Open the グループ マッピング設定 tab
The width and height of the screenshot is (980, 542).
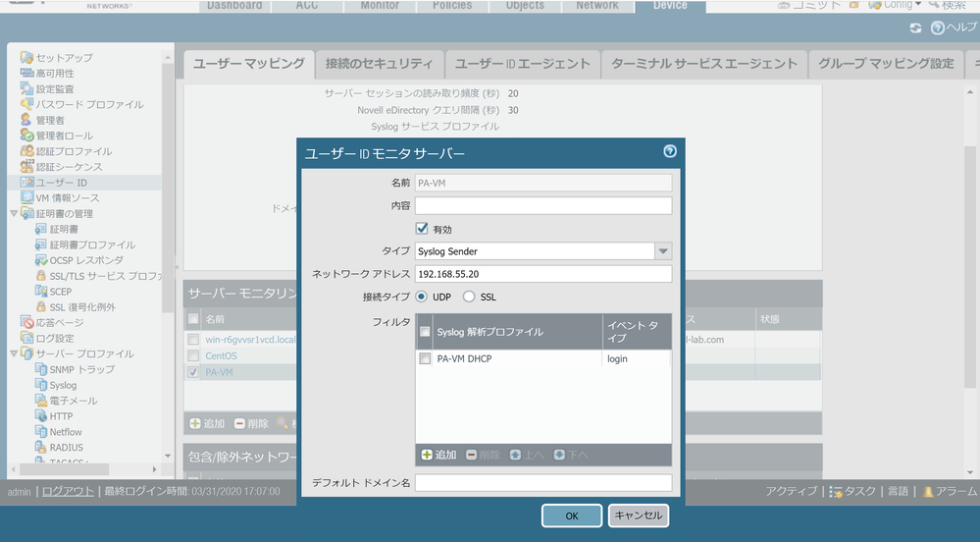click(886, 64)
